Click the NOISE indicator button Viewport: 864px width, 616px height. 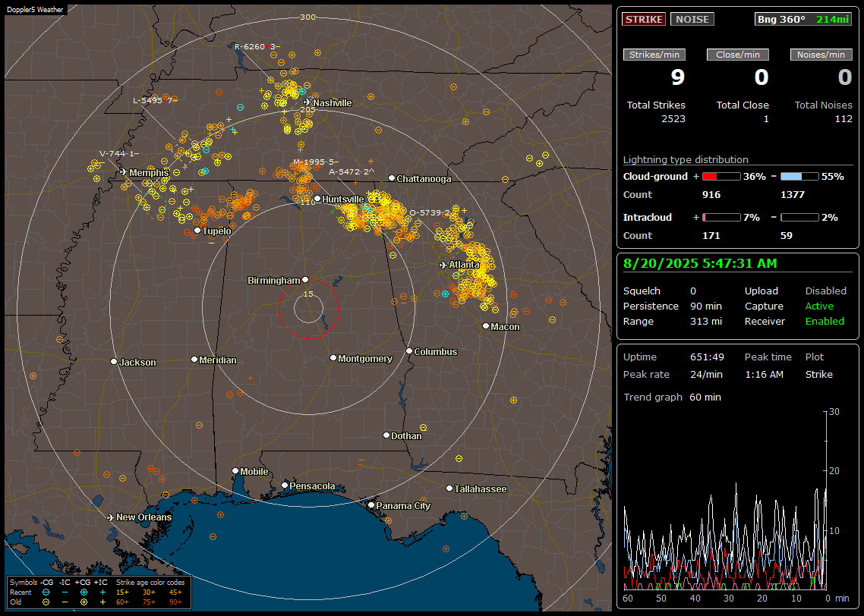692,19
